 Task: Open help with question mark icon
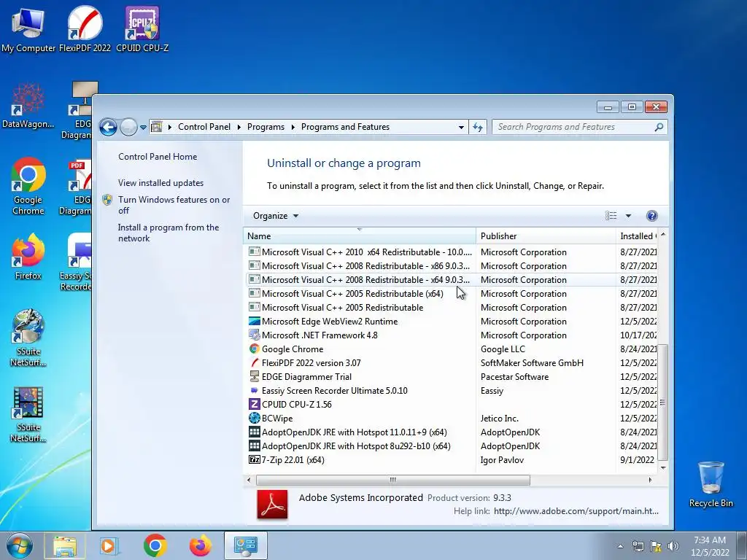point(651,216)
